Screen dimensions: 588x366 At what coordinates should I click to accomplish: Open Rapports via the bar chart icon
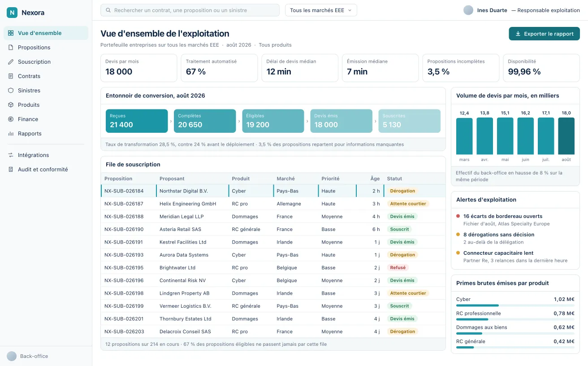point(11,134)
